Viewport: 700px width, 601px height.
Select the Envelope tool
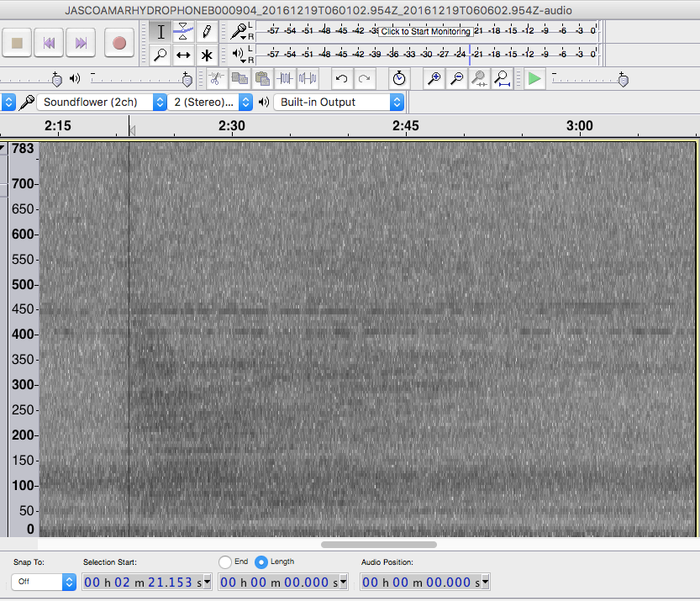[x=183, y=32]
